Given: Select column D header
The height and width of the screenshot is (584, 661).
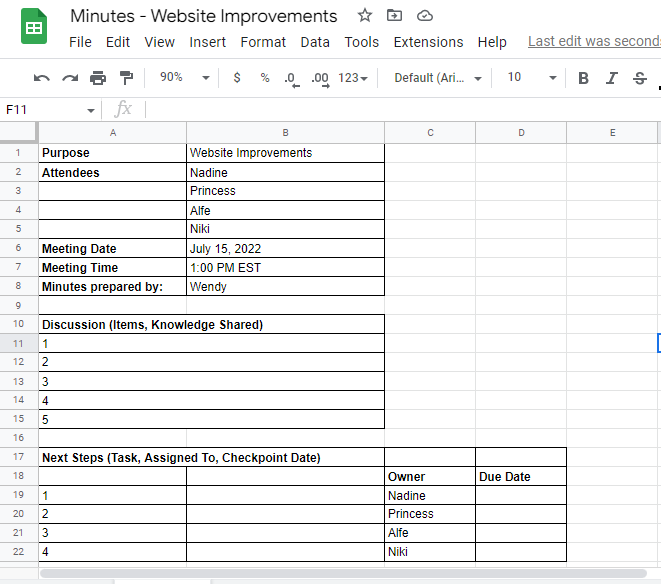Looking at the screenshot, I should (521, 133).
